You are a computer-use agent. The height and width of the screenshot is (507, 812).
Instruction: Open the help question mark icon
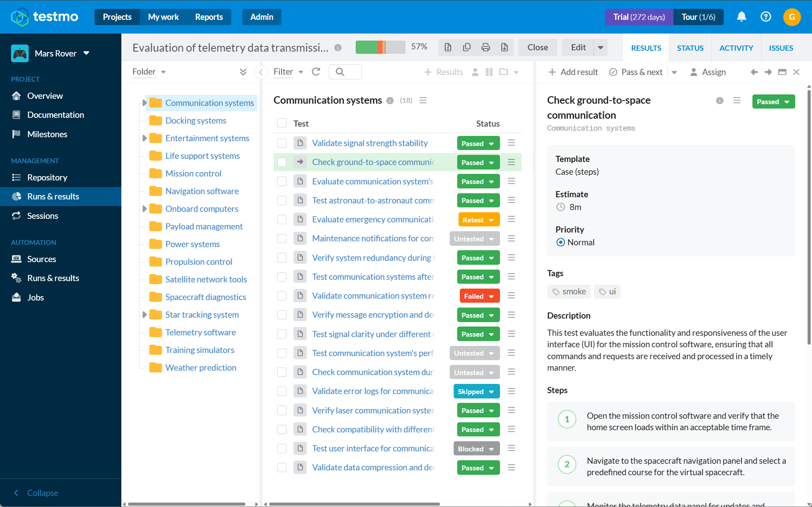click(x=766, y=17)
